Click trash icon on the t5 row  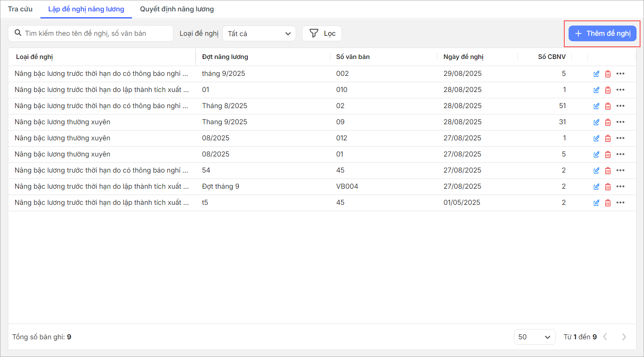coord(608,203)
